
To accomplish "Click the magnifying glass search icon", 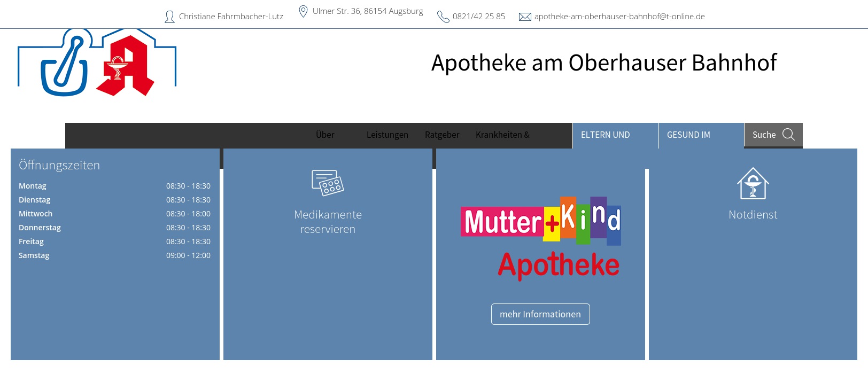I will [x=788, y=135].
